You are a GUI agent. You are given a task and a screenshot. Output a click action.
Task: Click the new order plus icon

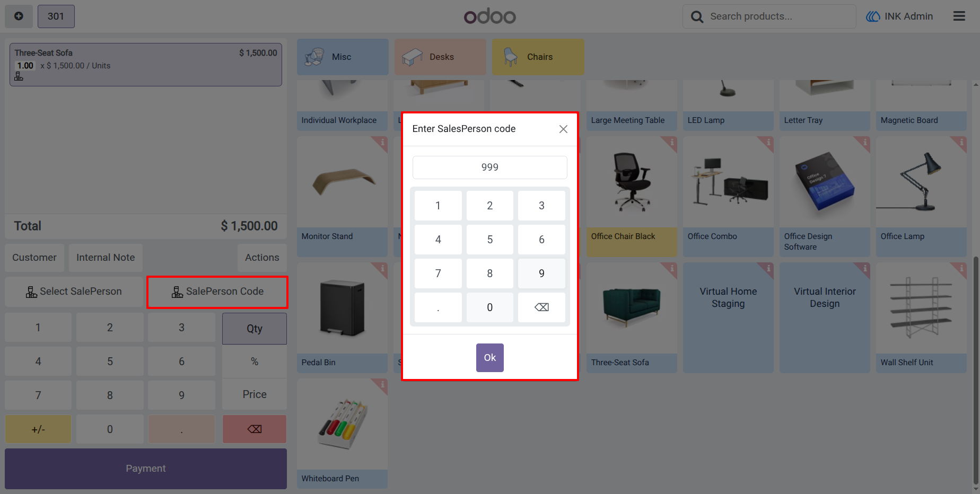tap(19, 16)
